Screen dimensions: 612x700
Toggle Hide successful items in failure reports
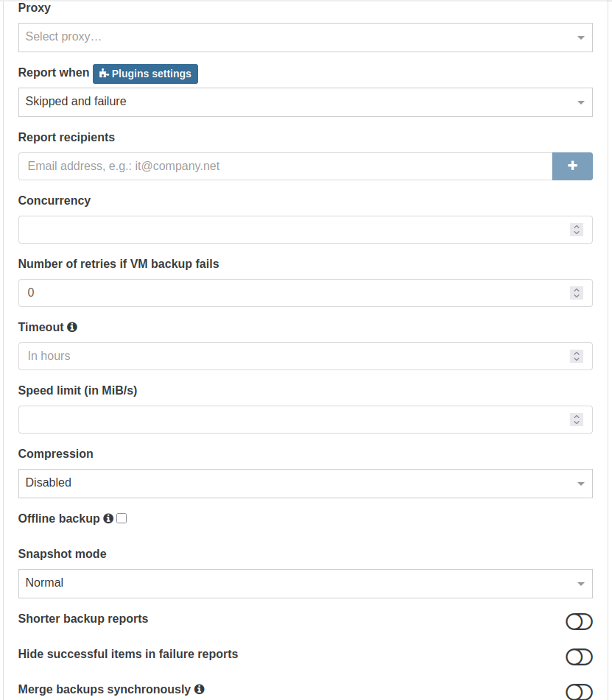click(579, 657)
